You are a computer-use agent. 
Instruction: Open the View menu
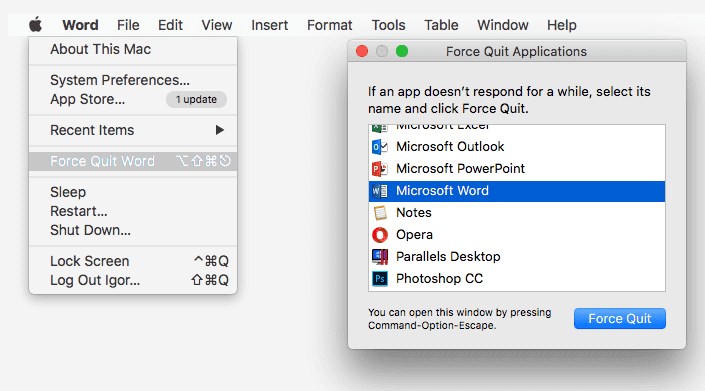pos(217,25)
